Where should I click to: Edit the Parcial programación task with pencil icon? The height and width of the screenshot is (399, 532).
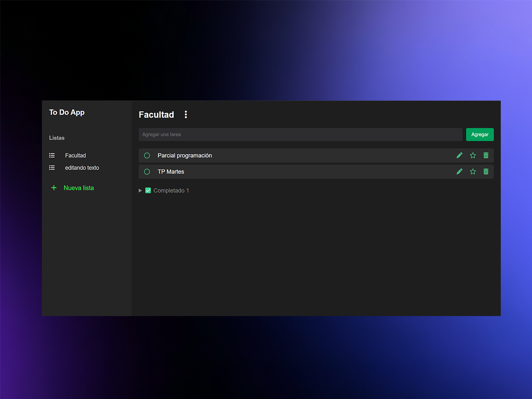click(x=459, y=155)
